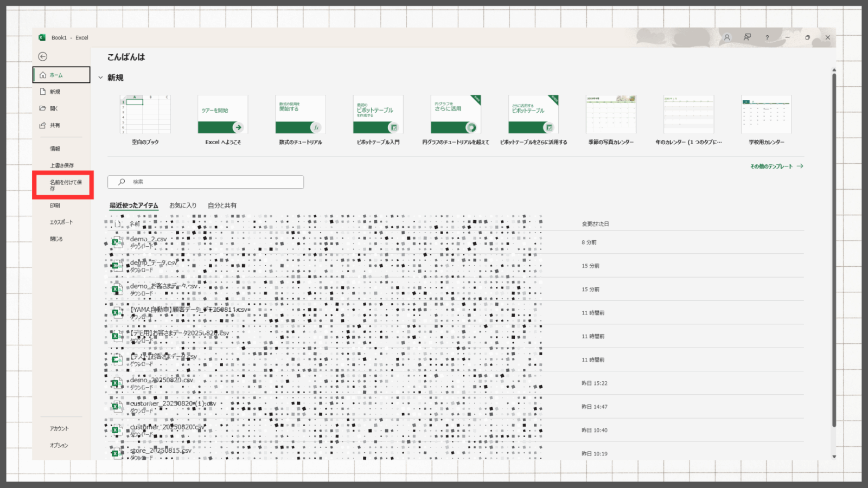Open help via the question mark icon

click(767, 37)
